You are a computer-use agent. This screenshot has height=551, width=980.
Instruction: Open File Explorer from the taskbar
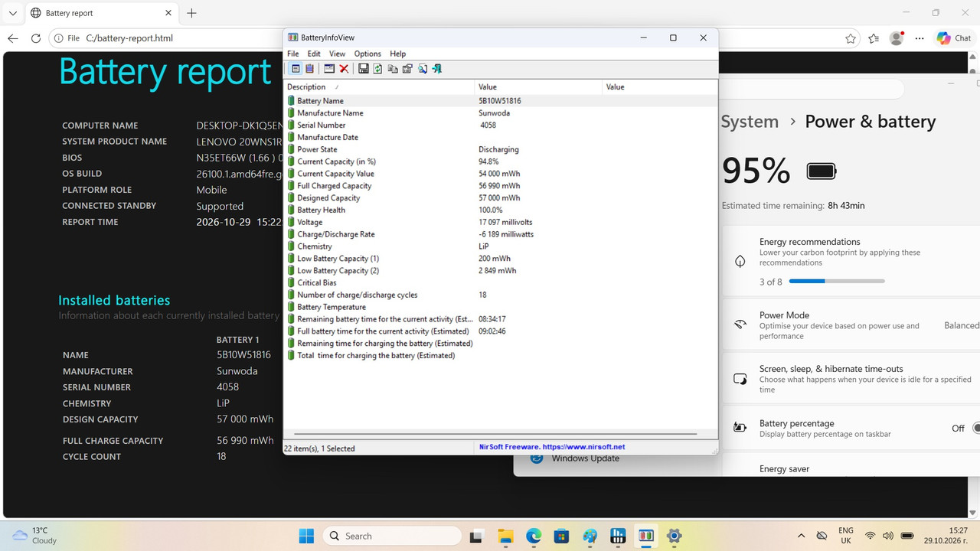pos(505,536)
